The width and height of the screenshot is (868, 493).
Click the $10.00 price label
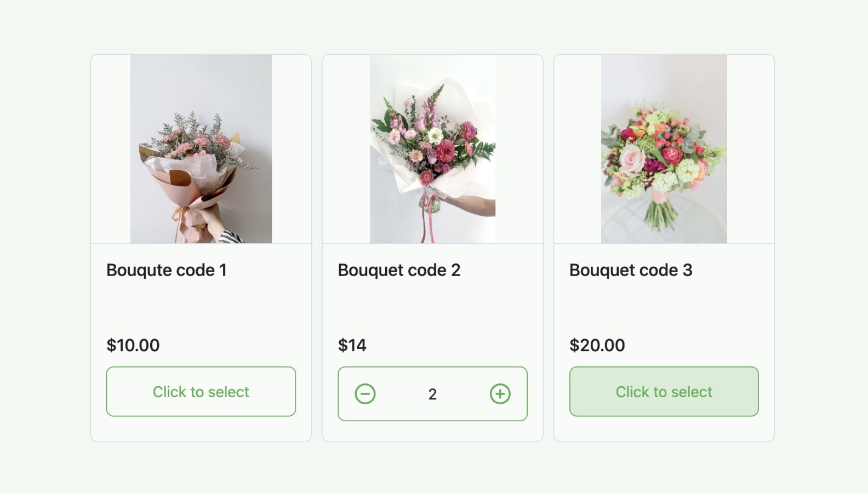pyautogui.click(x=133, y=345)
